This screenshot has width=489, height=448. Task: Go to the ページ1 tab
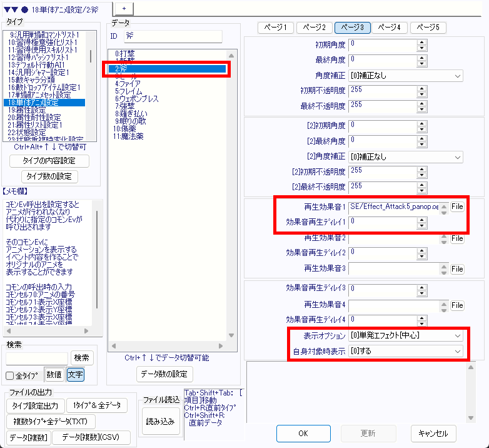point(276,28)
